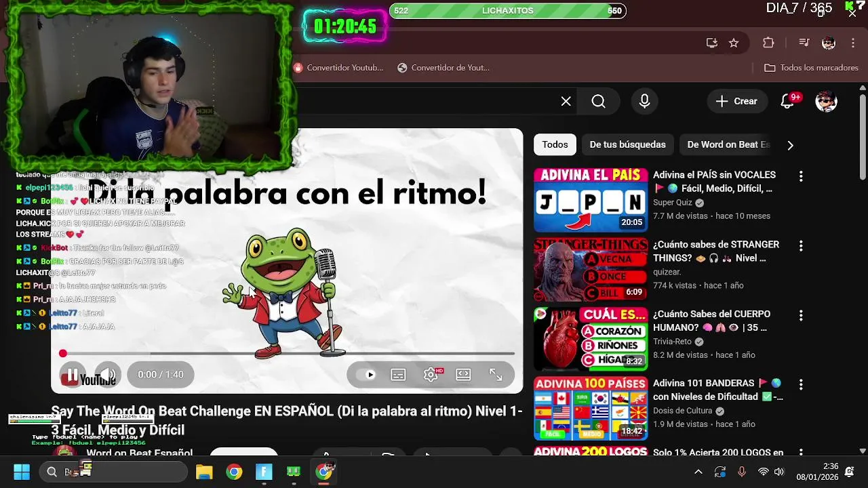The width and height of the screenshot is (868, 488).
Task: Open the Stranger Things quiz thumbnail
Action: (591, 270)
